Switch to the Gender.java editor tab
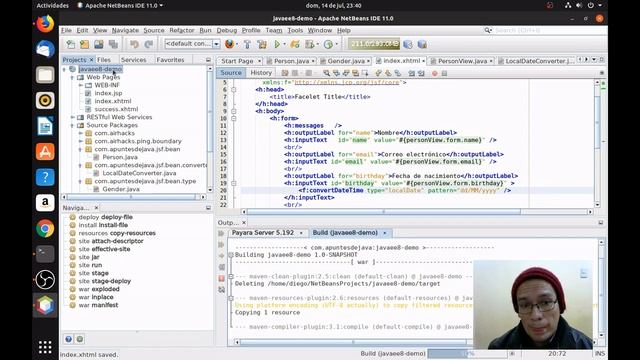The height and width of the screenshot is (360, 640). point(345,61)
